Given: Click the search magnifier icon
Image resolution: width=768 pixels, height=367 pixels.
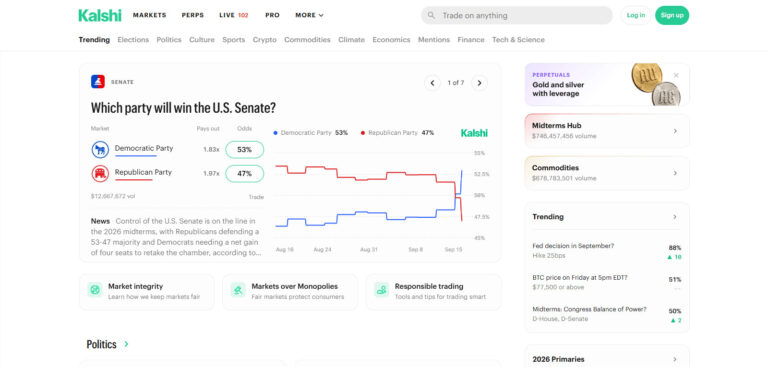Looking at the screenshot, I should tap(431, 15).
